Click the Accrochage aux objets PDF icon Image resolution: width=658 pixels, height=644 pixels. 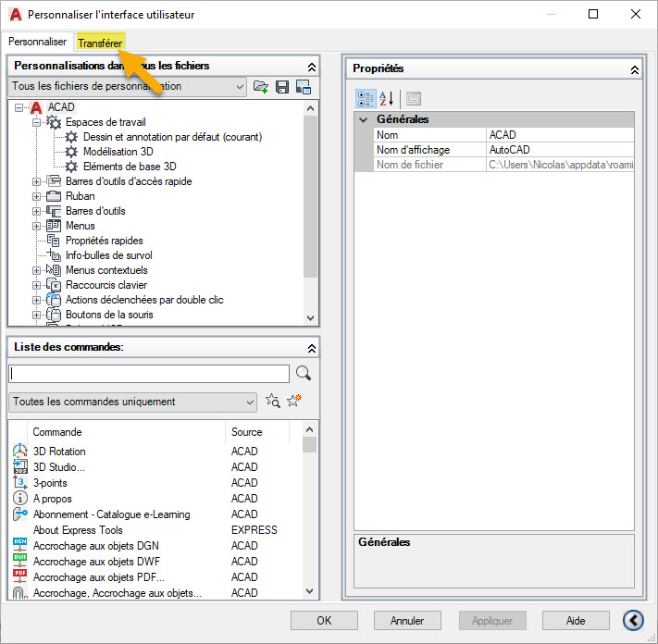(x=19, y=576)
